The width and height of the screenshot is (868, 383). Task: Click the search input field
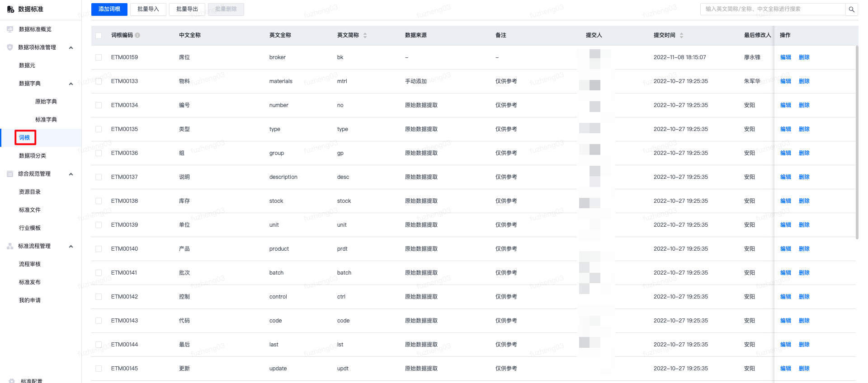coord(773,9)
